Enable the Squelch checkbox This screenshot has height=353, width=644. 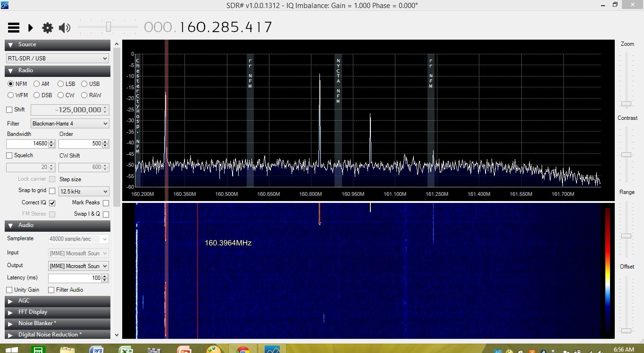[x=9, y=155]
